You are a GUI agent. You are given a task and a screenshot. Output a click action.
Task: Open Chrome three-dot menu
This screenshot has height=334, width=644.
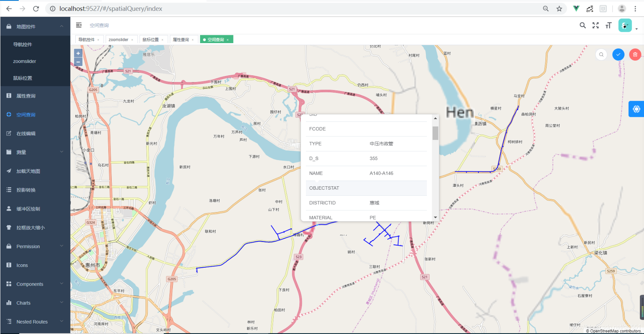tap(635, 9)
